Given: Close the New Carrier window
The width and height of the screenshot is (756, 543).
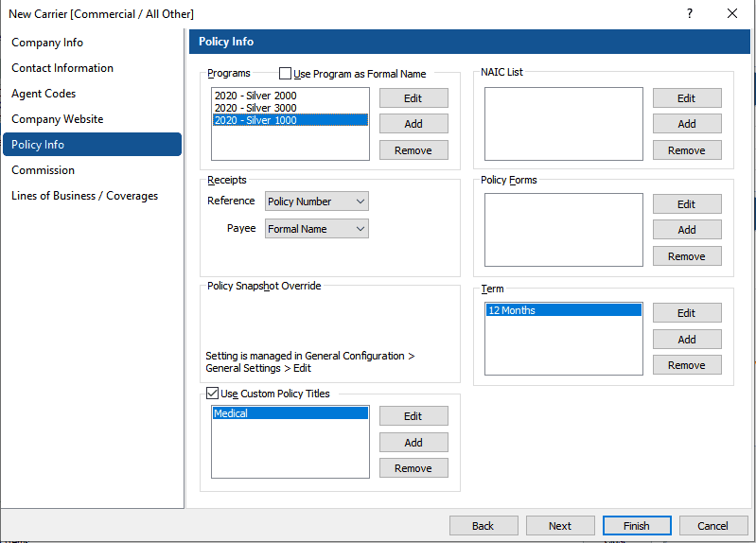Looking at the screenshot, I should coord(732,13).
